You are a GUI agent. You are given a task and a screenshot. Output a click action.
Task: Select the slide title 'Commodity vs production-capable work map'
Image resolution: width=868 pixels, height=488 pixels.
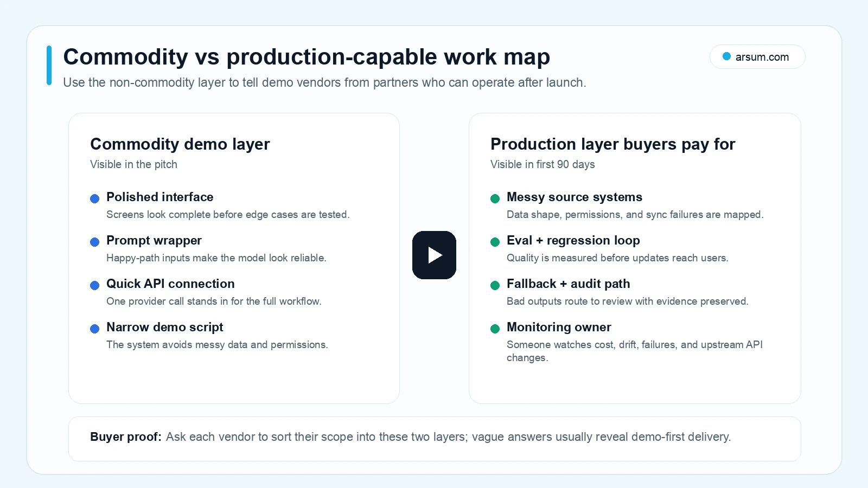pos(307,57)
